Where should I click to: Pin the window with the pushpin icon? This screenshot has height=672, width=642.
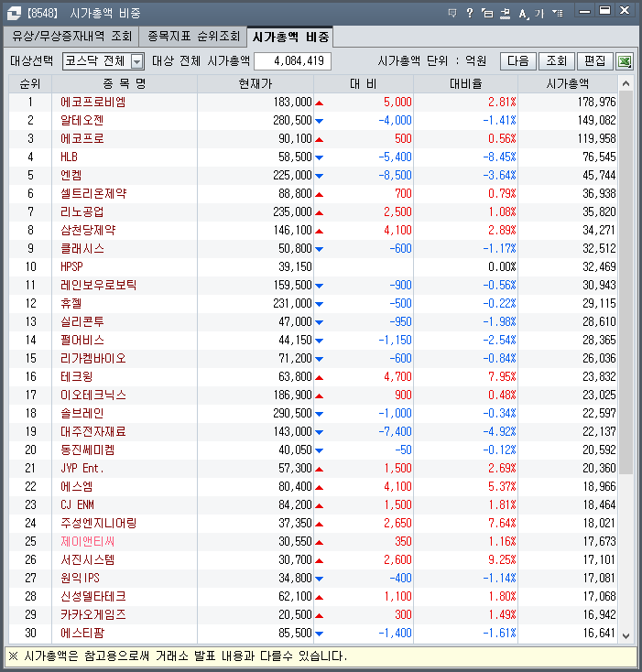click(x=506, y=14)
